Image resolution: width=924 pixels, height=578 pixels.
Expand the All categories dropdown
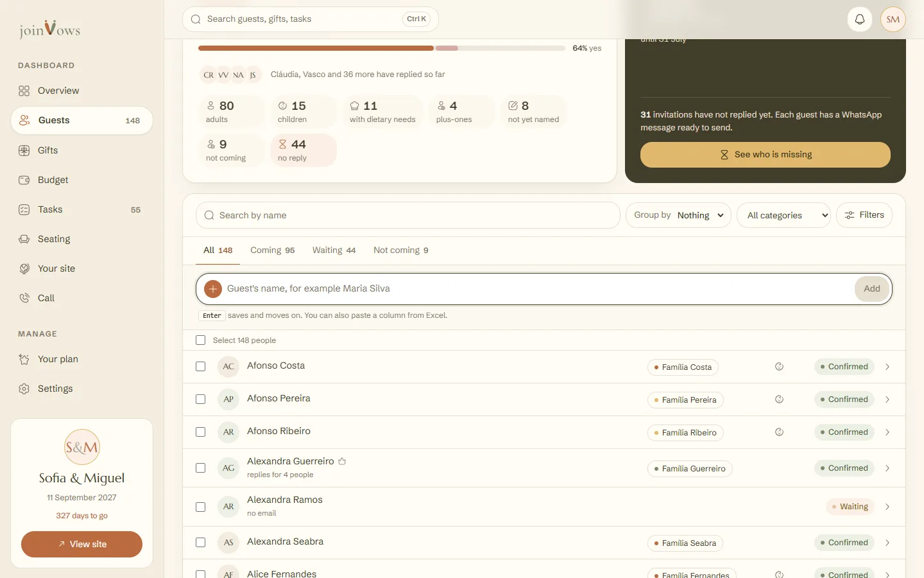pos(784,215)
